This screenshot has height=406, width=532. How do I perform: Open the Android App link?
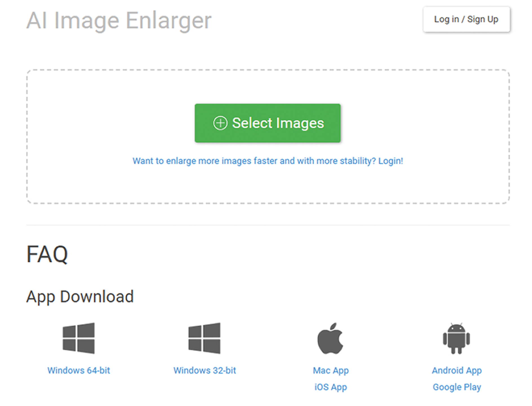(457, 370)
